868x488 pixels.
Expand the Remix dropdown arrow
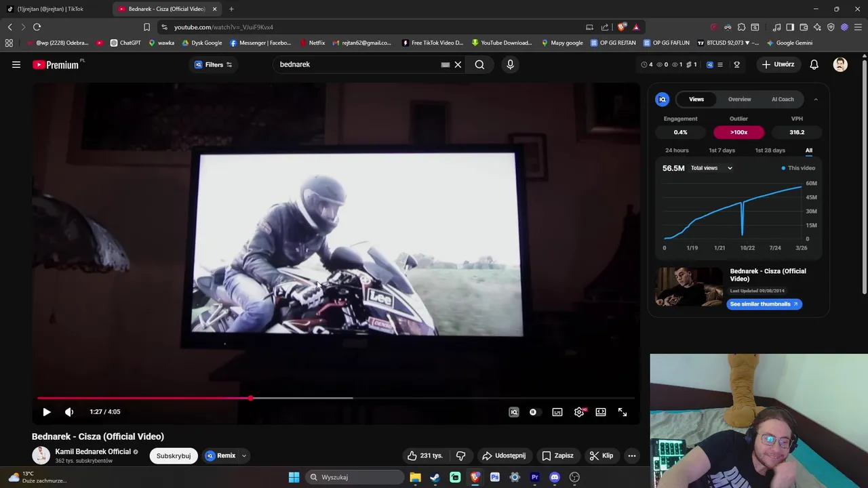(x=243, y=455)
